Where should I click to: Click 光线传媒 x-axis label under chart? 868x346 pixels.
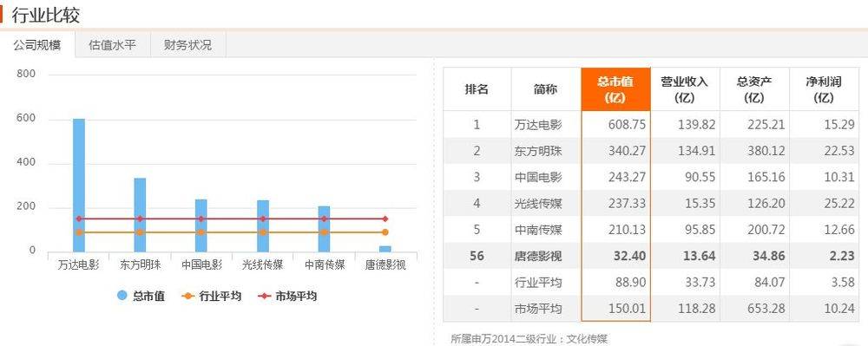[262, 264]
